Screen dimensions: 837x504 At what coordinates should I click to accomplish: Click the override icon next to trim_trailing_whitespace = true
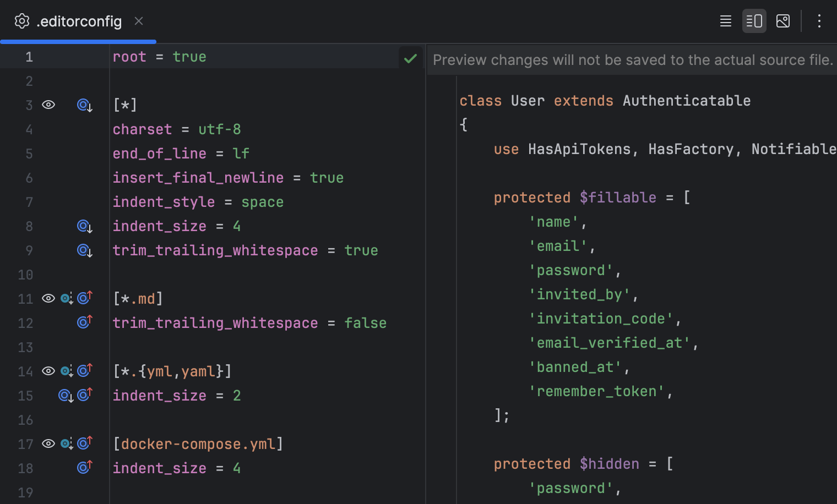[84, 250]
